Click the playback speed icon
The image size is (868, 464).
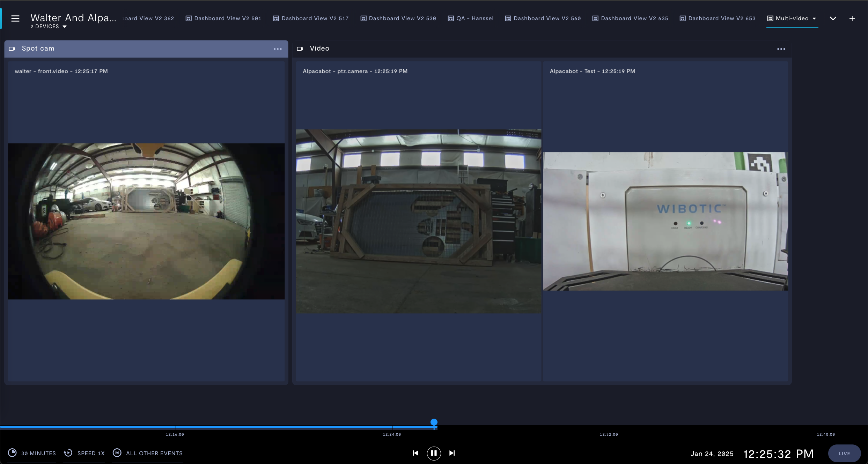click(68, 453)
